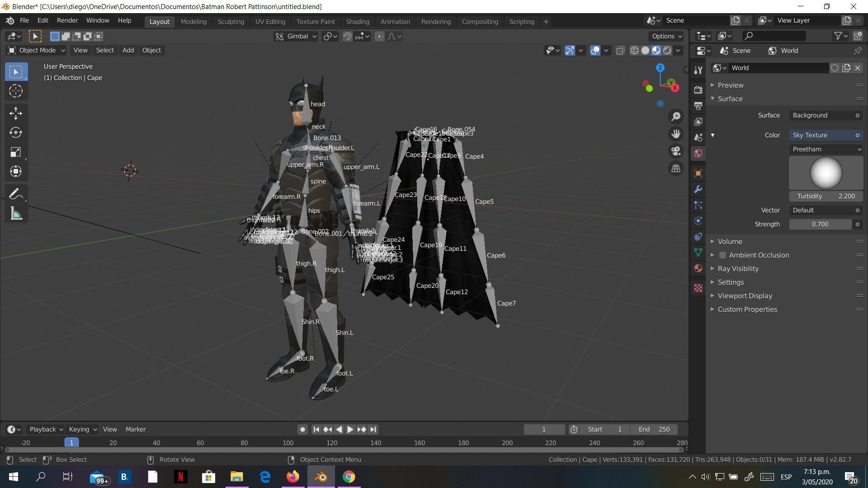868x488 pixels.
Task: Select the Annotate tool
Action: (16, 194)
